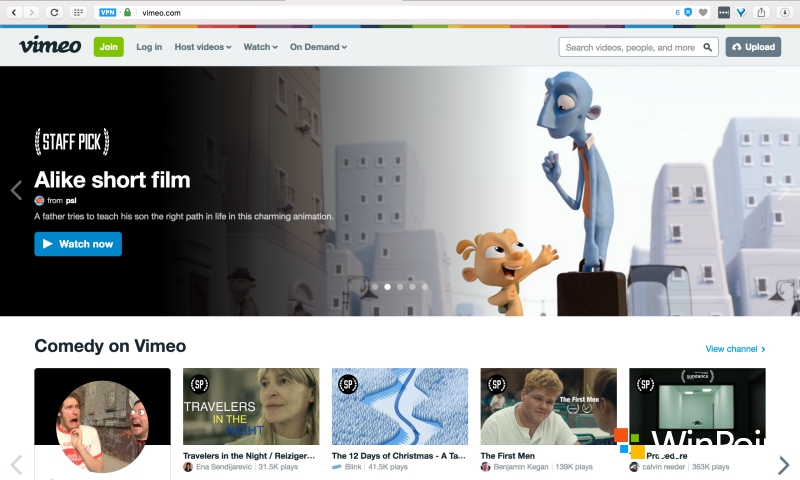Select the third carousel dot

(400, 287)
